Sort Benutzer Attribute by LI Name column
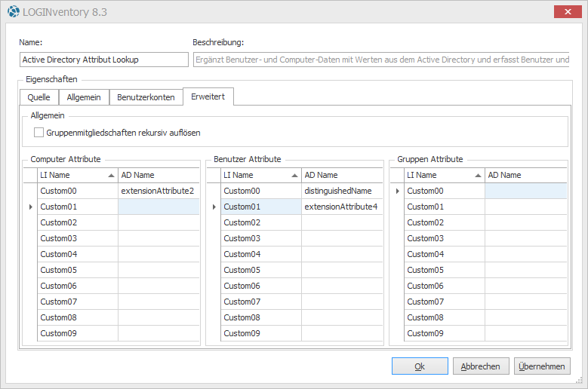Image resolution: width=588 pixels, height=389 pixels. pos(261,175)
